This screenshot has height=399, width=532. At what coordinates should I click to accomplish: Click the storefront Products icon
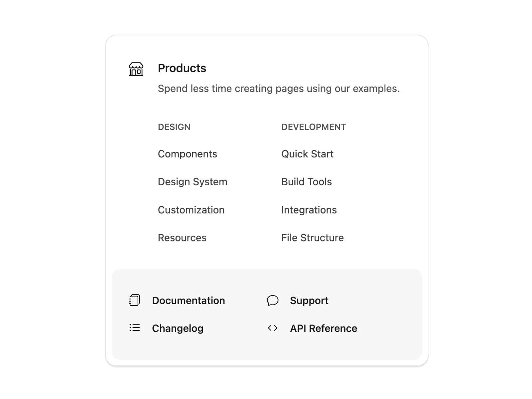136,69
